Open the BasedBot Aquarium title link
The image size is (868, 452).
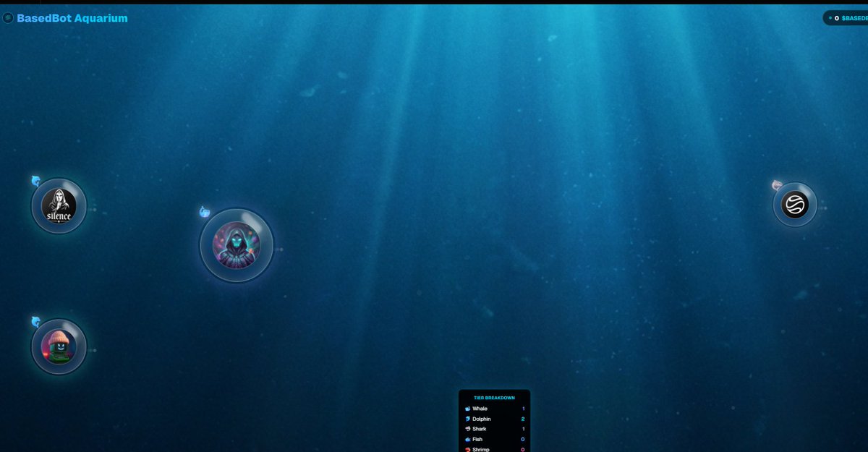tap(72, 18)
